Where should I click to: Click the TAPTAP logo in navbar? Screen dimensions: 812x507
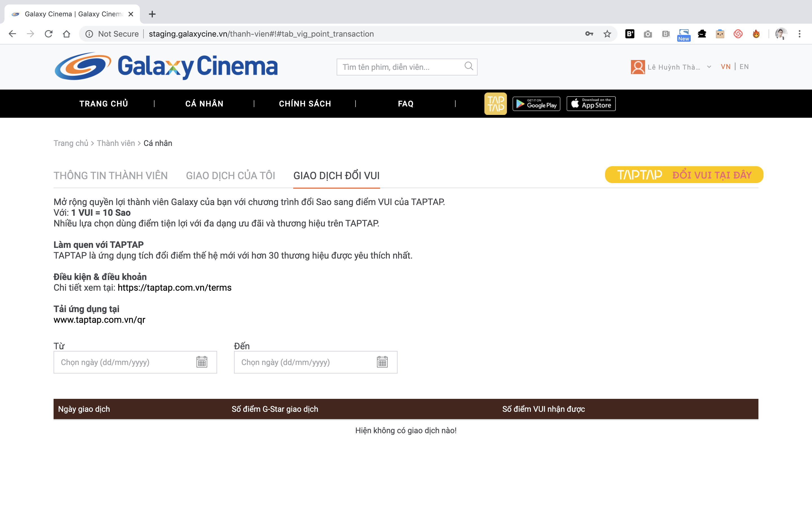pyautogui.click(x=495, y=104)
